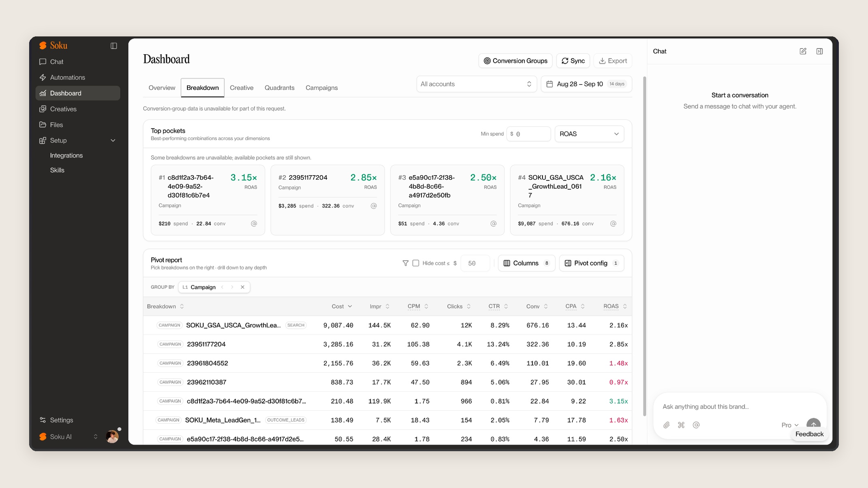Click the Min spend input field

pos(529,134)
